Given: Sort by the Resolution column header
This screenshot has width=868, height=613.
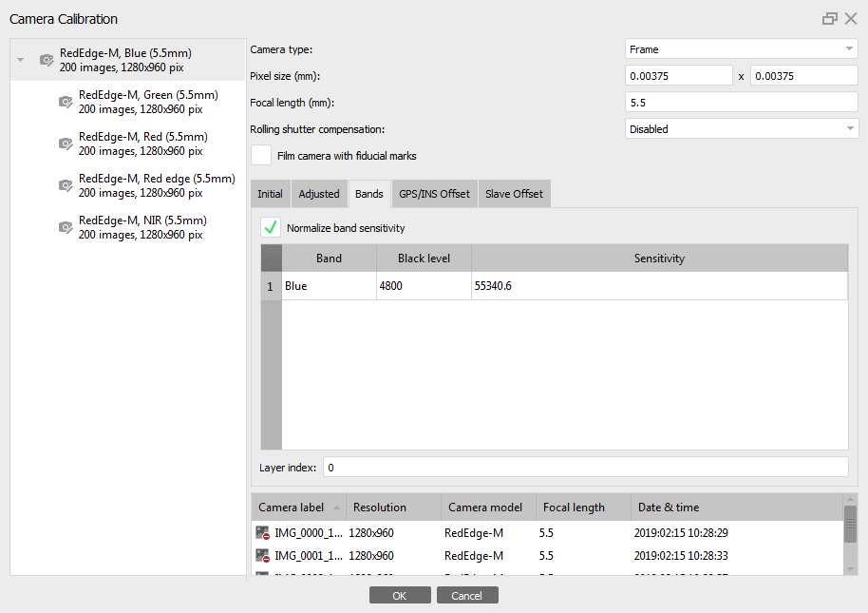Looking at the screenshot, I should [393, 507].
